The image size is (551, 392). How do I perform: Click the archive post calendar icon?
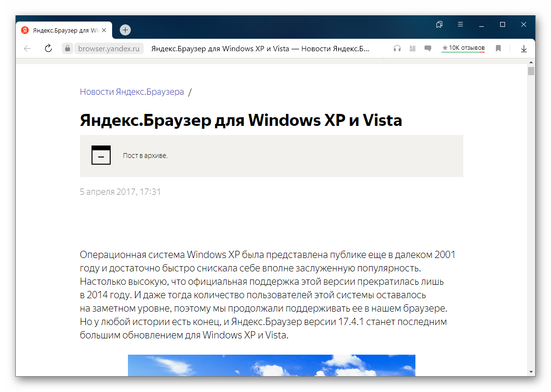tap(101, 155)
